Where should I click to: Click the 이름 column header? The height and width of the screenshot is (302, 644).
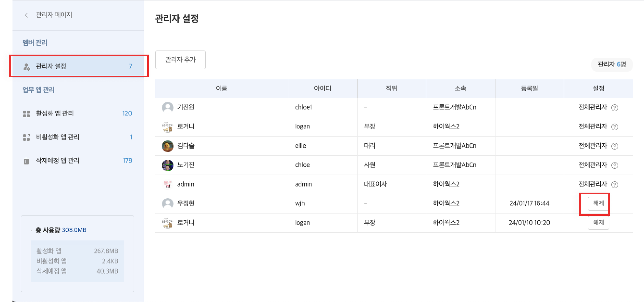tap(221, 88)
